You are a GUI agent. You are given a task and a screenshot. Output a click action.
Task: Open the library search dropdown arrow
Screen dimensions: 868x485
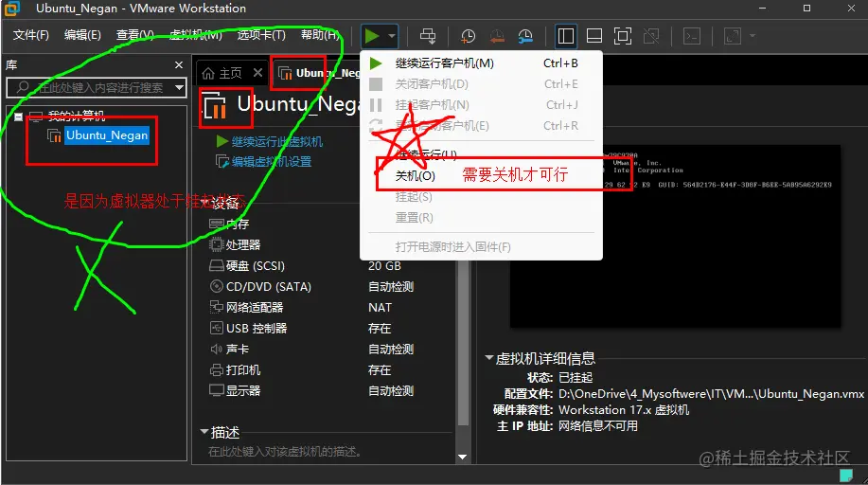(x=179, y=87)
